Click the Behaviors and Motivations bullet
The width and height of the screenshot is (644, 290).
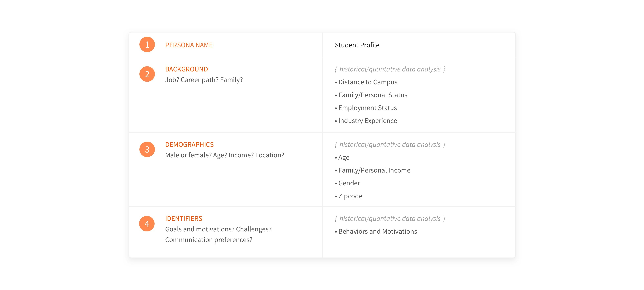click(x=377, y=231)
